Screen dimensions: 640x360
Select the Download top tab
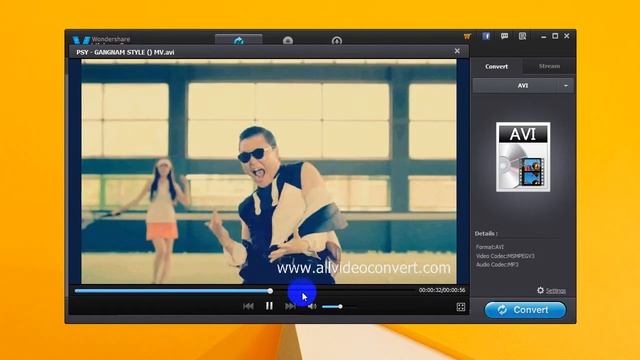pyautogui.click(x=337, y=40)
